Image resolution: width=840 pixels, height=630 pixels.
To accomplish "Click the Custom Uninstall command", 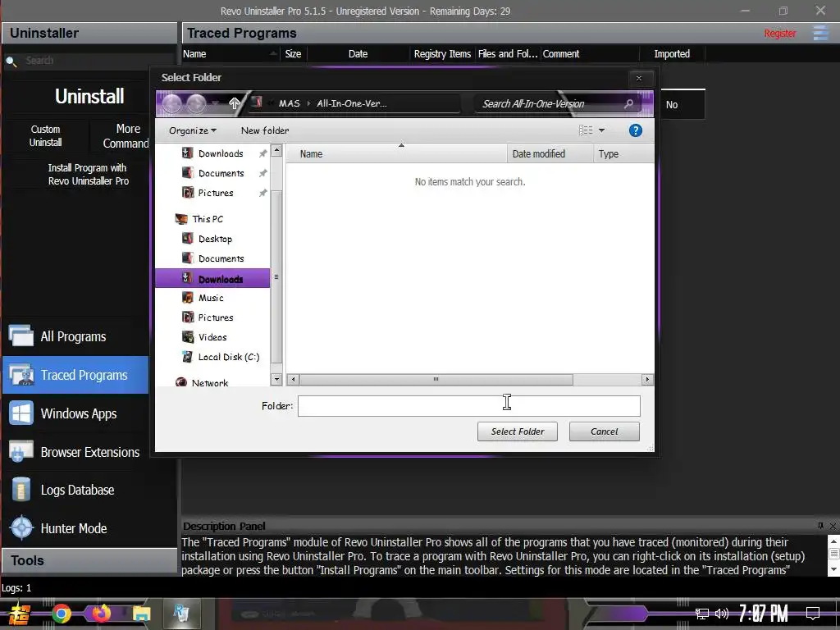I will (x=46, y=135).
